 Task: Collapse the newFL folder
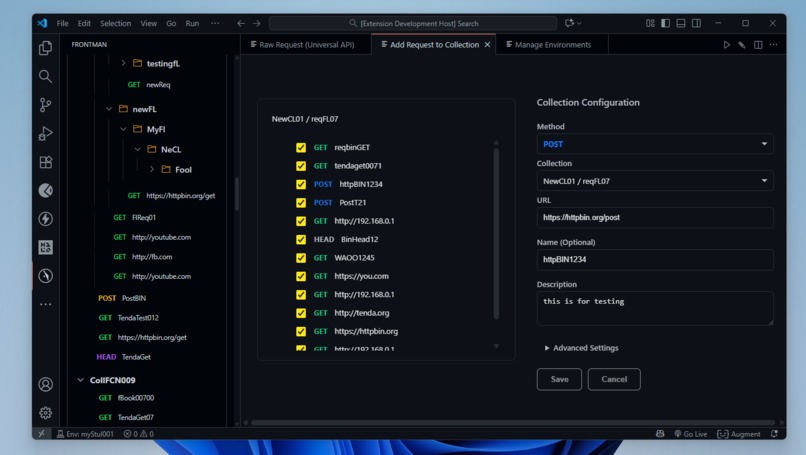click(109, 109)
